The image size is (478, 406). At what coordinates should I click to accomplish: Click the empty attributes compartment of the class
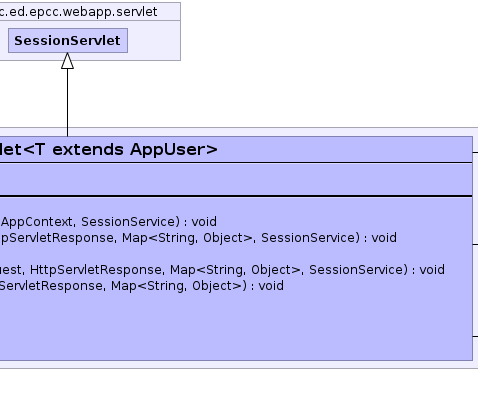point(236,179)
